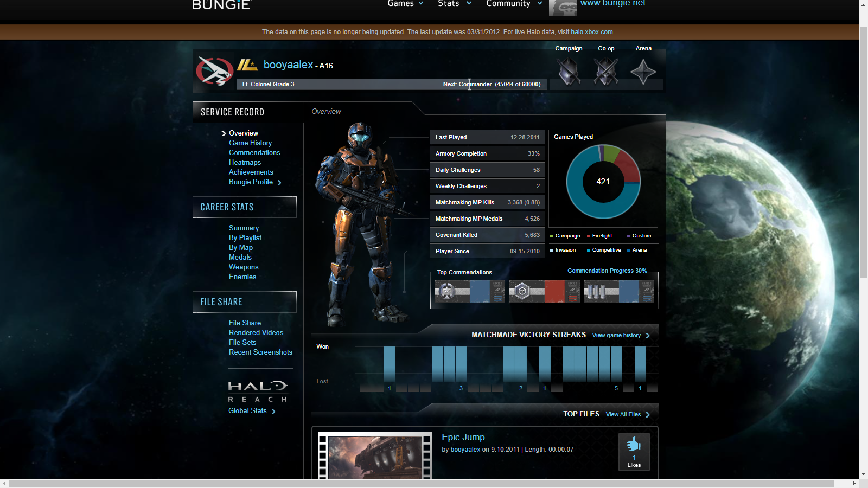Click the Games Played donut chart

click(603, 182)
